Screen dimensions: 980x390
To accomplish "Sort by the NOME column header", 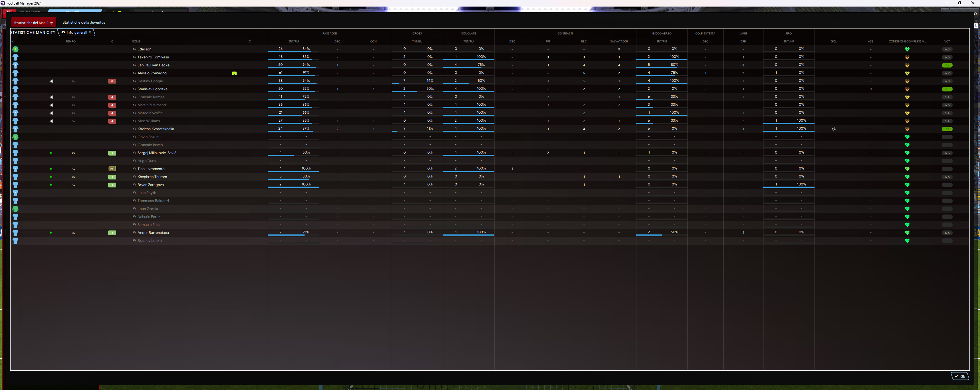I will (136, 42).
